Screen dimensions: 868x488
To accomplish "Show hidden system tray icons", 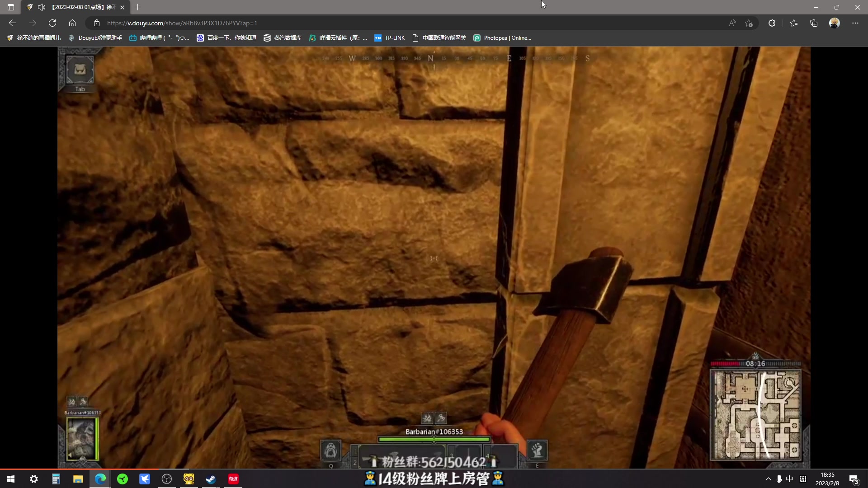I will click(x=768, y=479).
